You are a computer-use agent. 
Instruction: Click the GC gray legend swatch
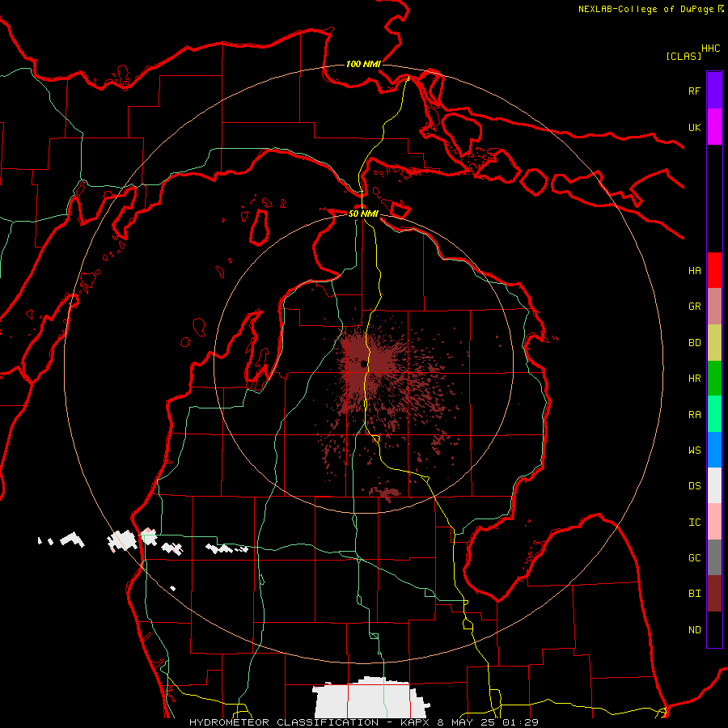pyautogui.click(x=714, y=557)
